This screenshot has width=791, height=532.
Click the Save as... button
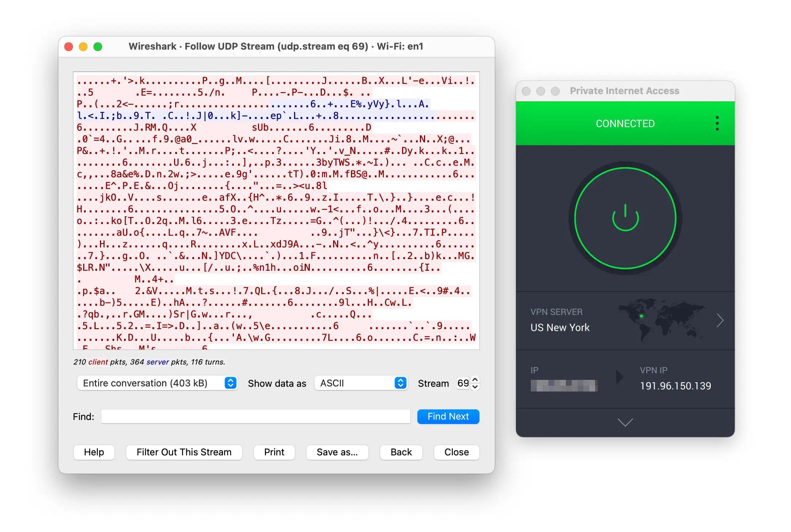coord(337,452)
